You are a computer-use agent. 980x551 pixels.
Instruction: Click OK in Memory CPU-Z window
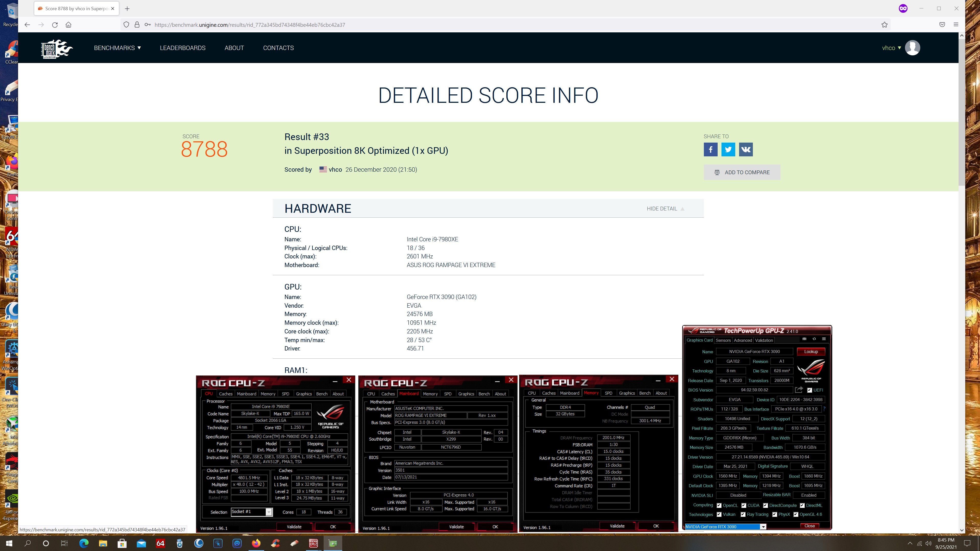point(656,526)
